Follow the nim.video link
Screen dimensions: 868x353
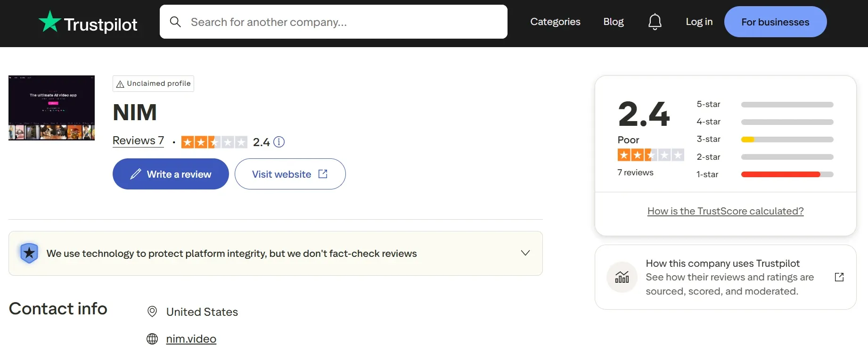click(191, 339)
